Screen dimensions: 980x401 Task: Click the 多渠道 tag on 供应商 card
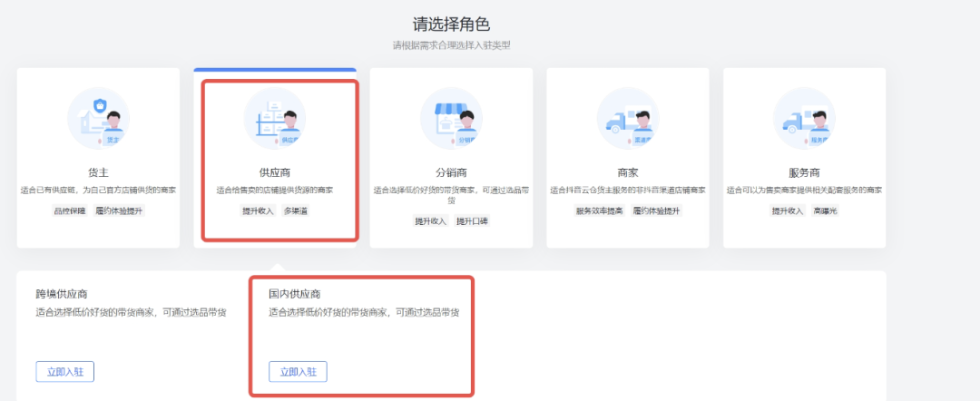[x=299, y=210]
